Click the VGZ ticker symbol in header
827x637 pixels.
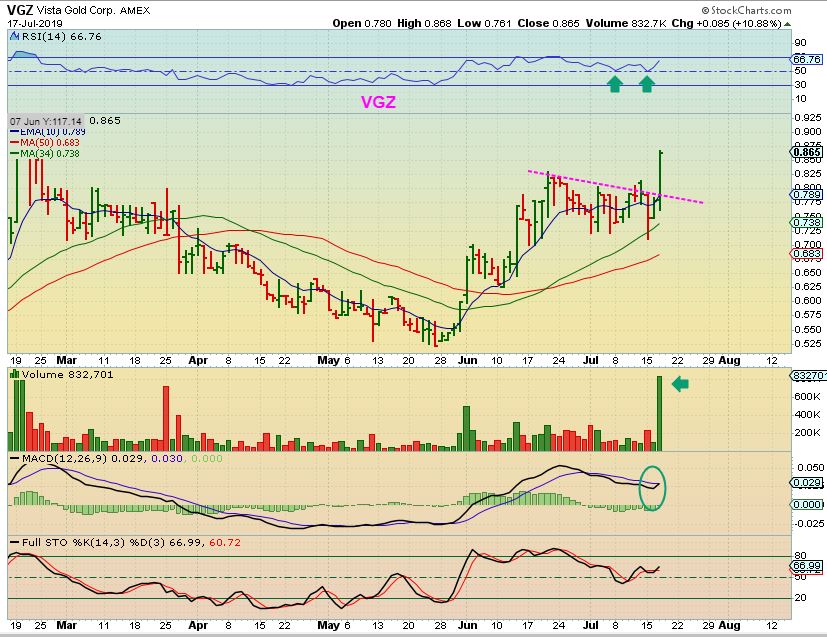pyautogui.click(x=21, y=8)
